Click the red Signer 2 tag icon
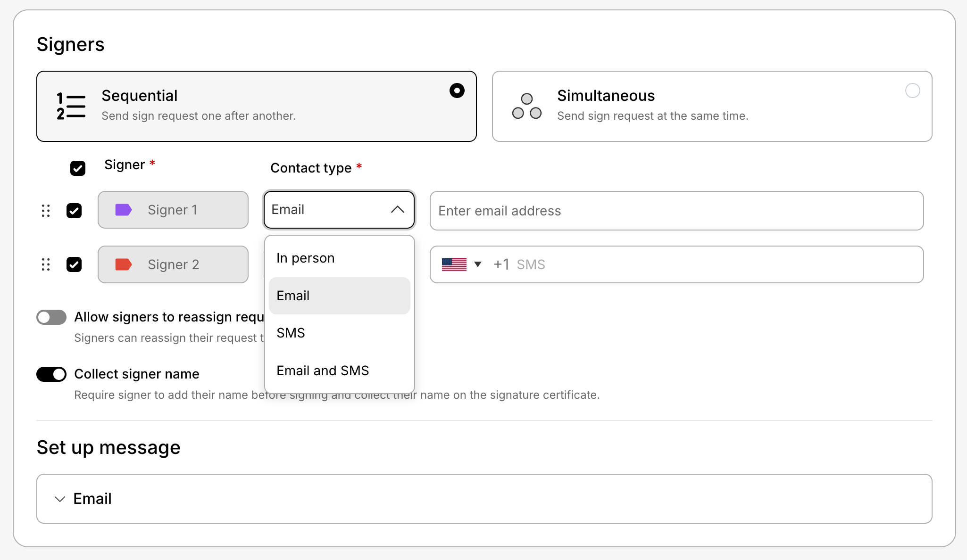This screenshot has width=967, height=560. point(124,264)
